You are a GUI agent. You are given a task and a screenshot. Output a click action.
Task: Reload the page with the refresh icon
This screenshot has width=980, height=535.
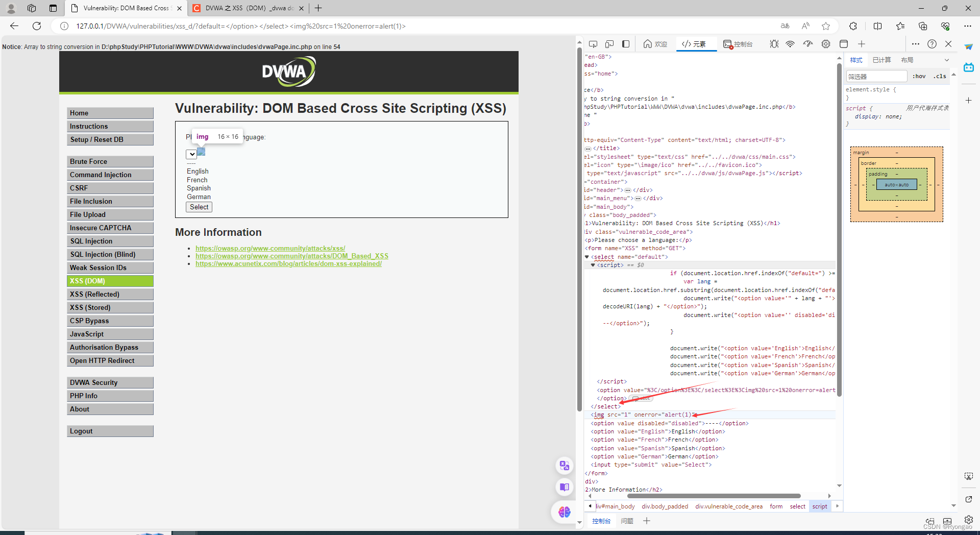click(x=37, y=26)
